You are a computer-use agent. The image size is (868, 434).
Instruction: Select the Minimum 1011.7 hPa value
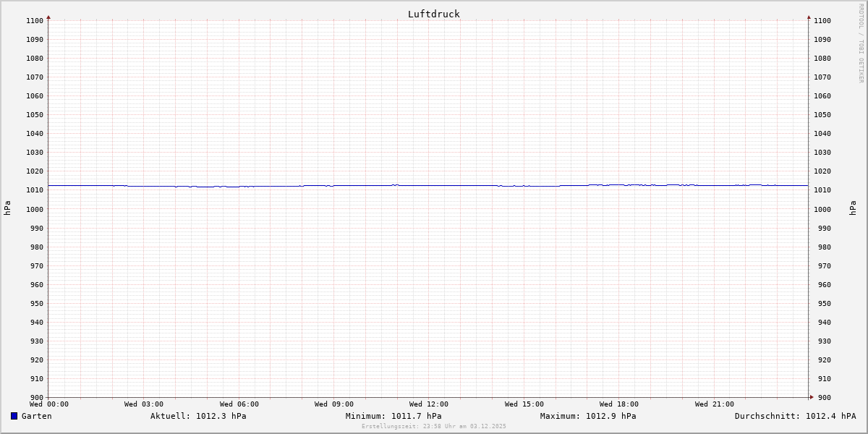pyautogui.click(x=393, y=416)
